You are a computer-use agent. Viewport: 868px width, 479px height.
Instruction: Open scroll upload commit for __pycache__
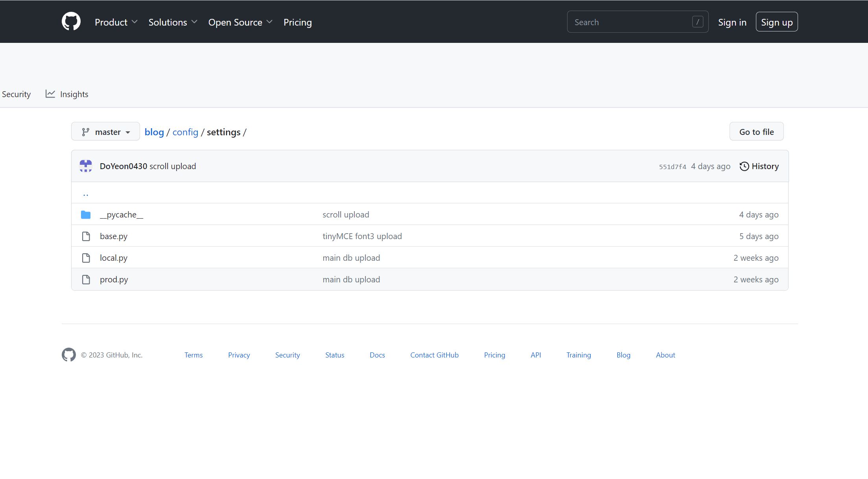(x=346, y=214)
